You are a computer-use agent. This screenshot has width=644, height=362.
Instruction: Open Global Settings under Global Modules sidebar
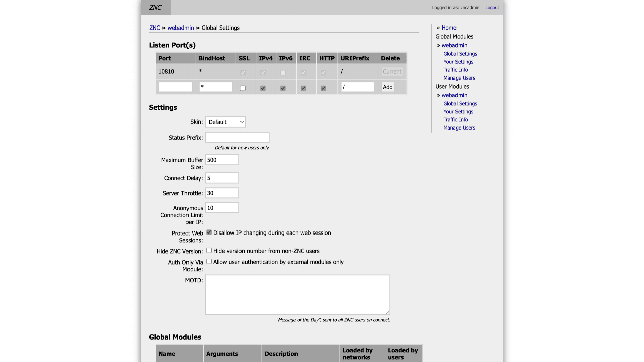pyautogui.click(x=460, y=54)
